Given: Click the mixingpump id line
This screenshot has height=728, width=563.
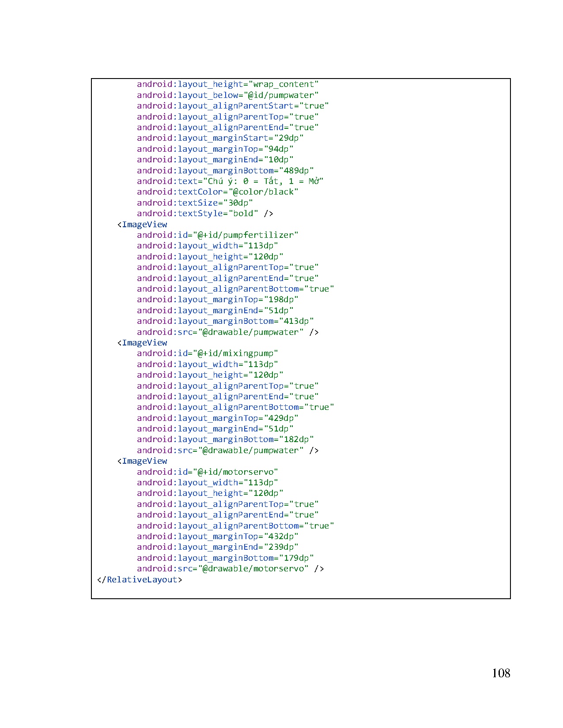Looking at the screenshot, I should tap(208, 353).
